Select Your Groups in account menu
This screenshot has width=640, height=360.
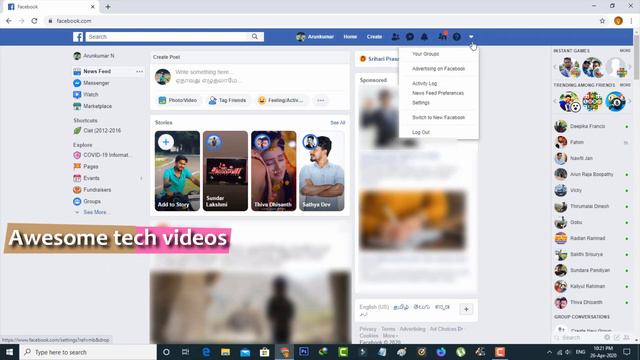[426, 54]
